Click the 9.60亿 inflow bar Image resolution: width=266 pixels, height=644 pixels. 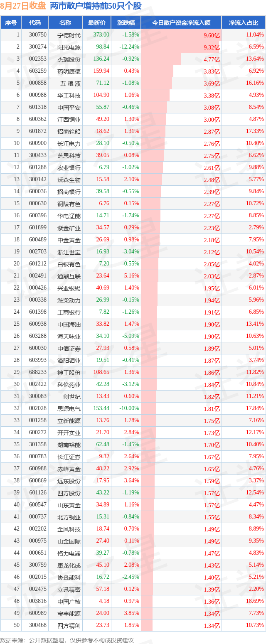pyautogui.click(x=181, y=35)
